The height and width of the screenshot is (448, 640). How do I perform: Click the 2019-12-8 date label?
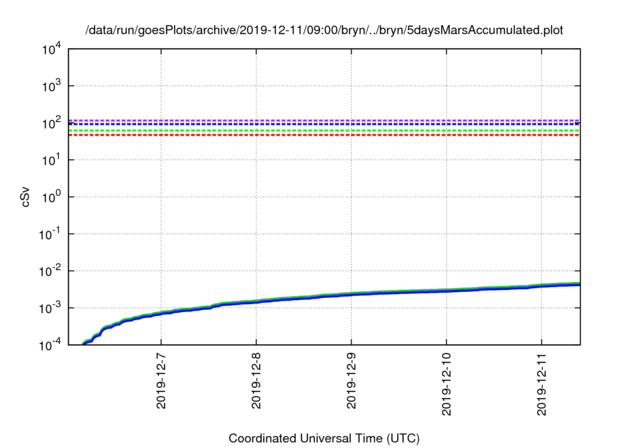[x=256, y=381]
